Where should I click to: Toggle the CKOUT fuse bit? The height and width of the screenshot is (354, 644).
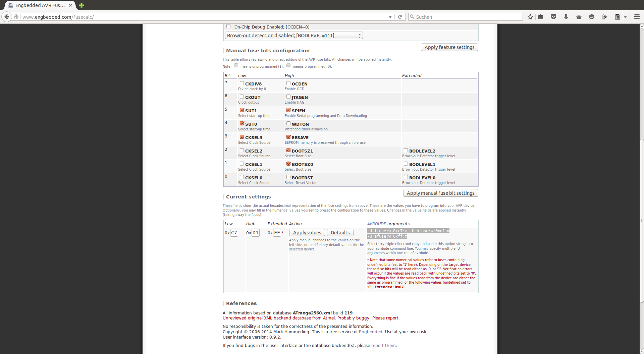[x=242, y=97]
